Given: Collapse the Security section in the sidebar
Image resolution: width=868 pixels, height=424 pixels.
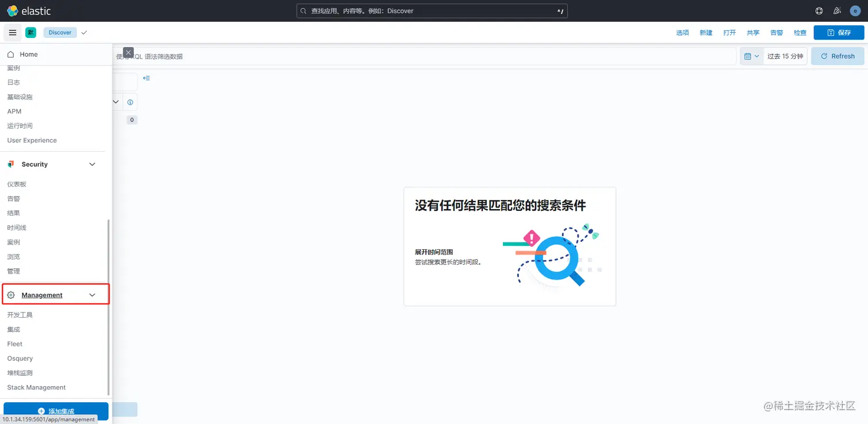Looking at the screenshot, I should pos(92,164).
